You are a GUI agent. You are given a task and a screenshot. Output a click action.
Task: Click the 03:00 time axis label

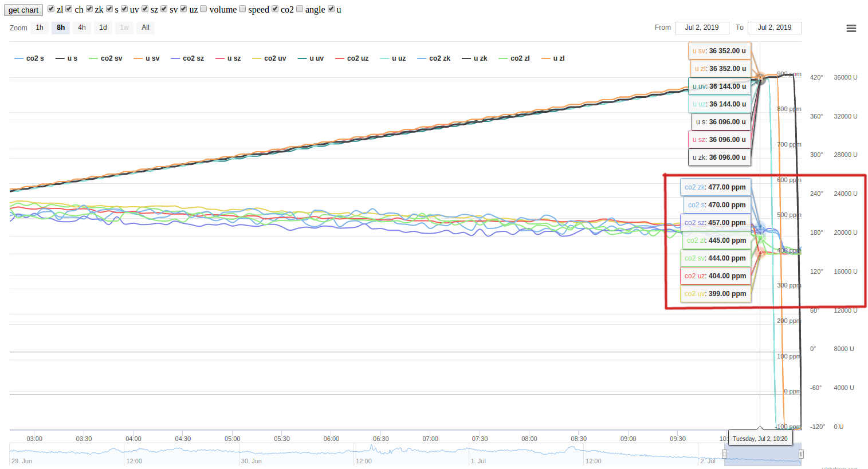click(34, 439)
